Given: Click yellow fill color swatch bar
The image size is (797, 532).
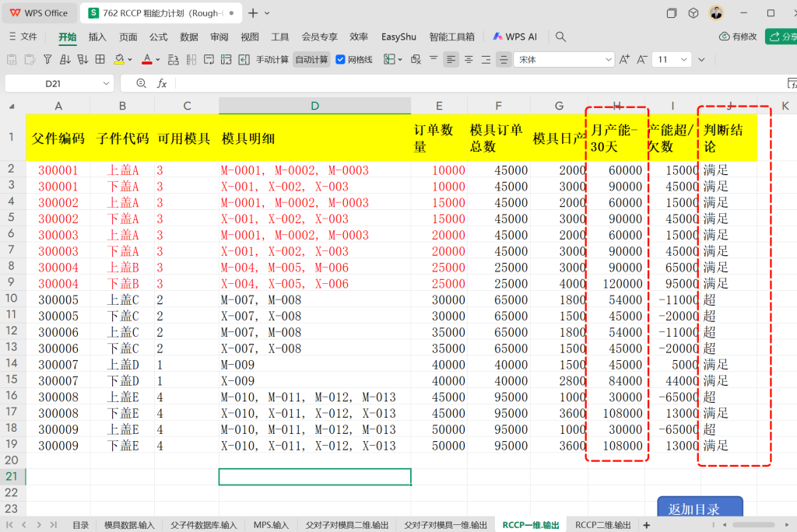Looking at the screenshot, I should click(x=119, y=64).
